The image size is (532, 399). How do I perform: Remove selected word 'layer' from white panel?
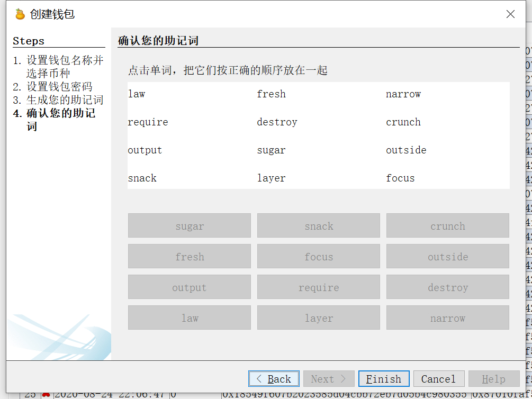click(x=271, y=178)
